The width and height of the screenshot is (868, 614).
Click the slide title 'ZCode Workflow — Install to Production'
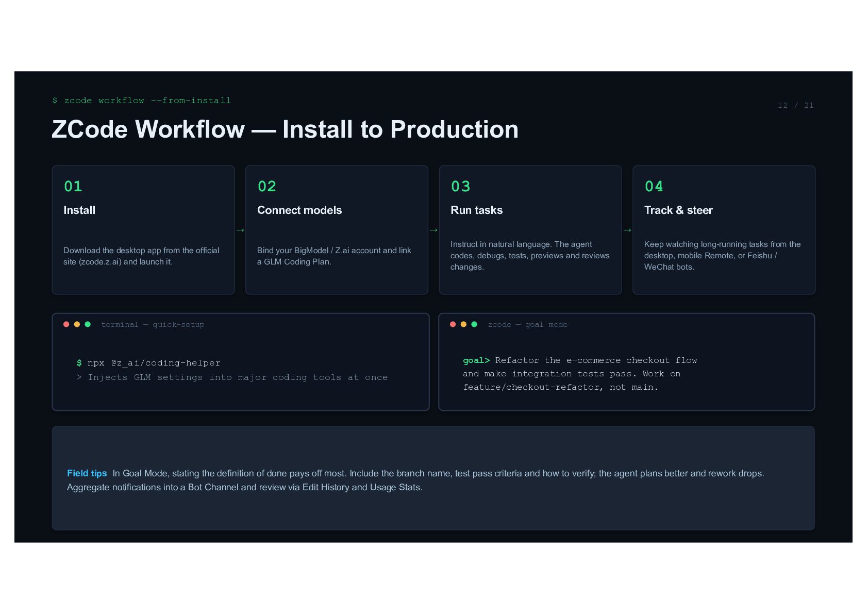285,129
